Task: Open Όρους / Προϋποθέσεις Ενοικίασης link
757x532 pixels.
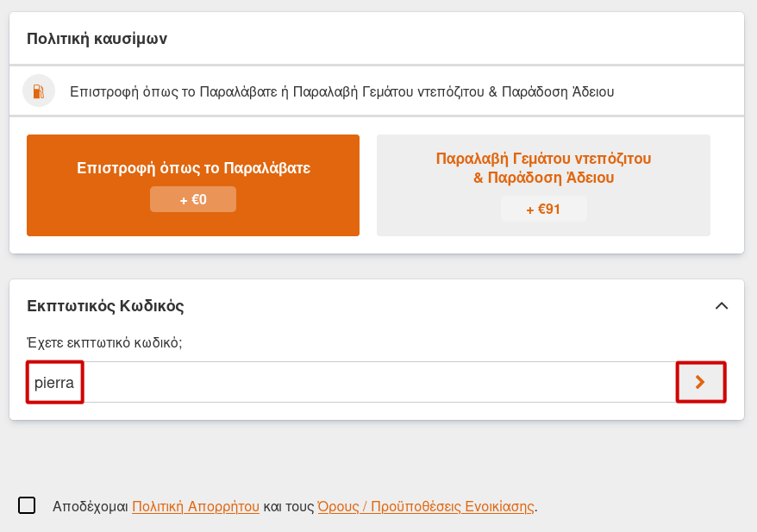Action: click(426, 506)
